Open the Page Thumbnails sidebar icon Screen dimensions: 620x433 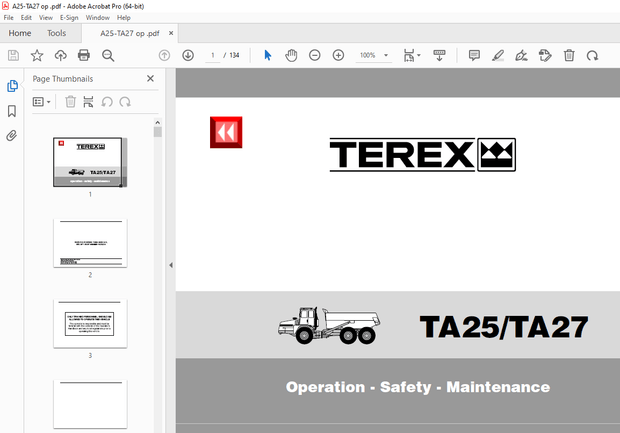[12, 86]
